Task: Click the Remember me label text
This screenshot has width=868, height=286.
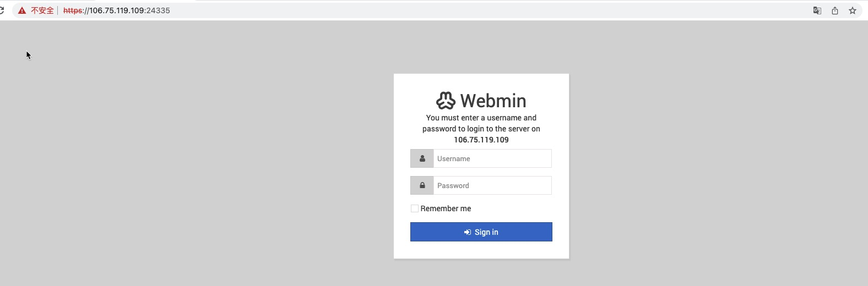Action: point(446,208)
